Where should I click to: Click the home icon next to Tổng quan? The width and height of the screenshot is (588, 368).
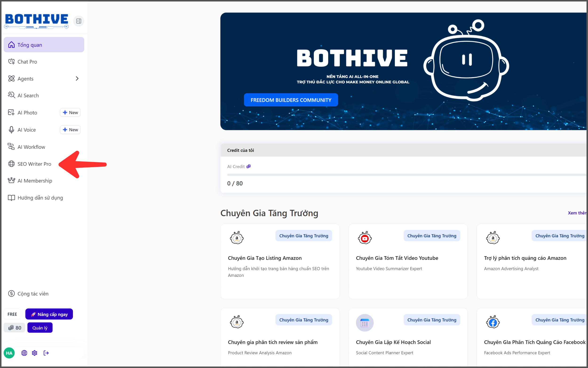point(12,45)
